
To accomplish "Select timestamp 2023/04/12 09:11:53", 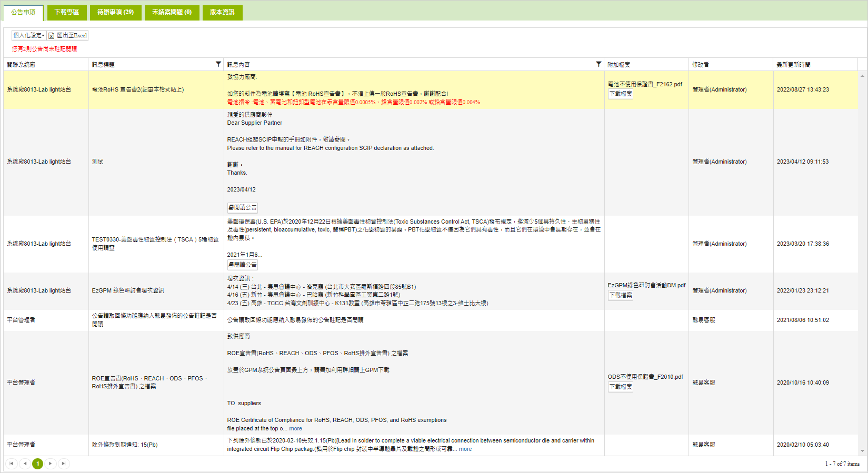I will coord(803,162).
